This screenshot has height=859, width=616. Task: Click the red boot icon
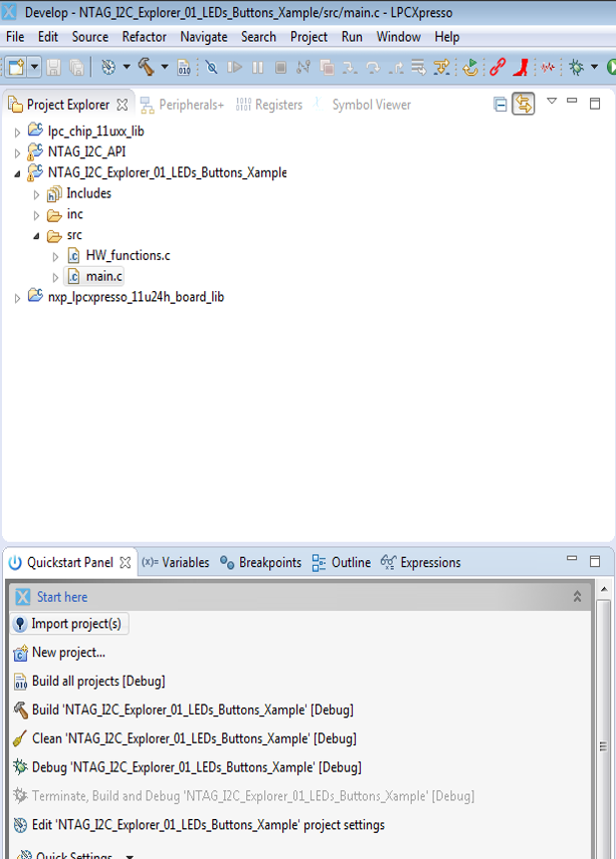point(521,68)
